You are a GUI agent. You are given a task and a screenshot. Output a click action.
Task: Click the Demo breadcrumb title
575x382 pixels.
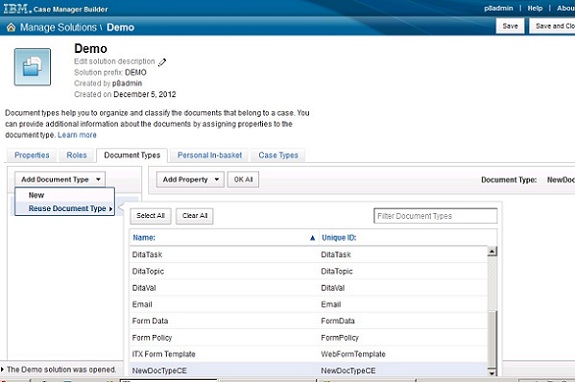pos(120,27)
